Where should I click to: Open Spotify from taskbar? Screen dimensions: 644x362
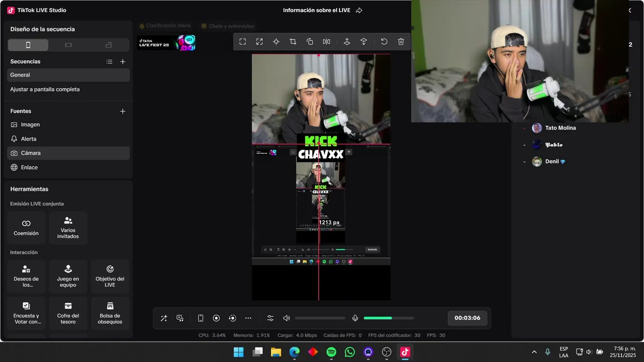(x=331, y=352)
